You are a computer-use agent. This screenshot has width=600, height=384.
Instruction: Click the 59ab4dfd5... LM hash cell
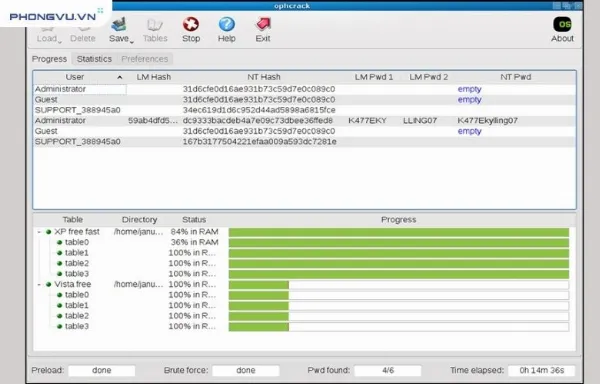tap(153, 120)
